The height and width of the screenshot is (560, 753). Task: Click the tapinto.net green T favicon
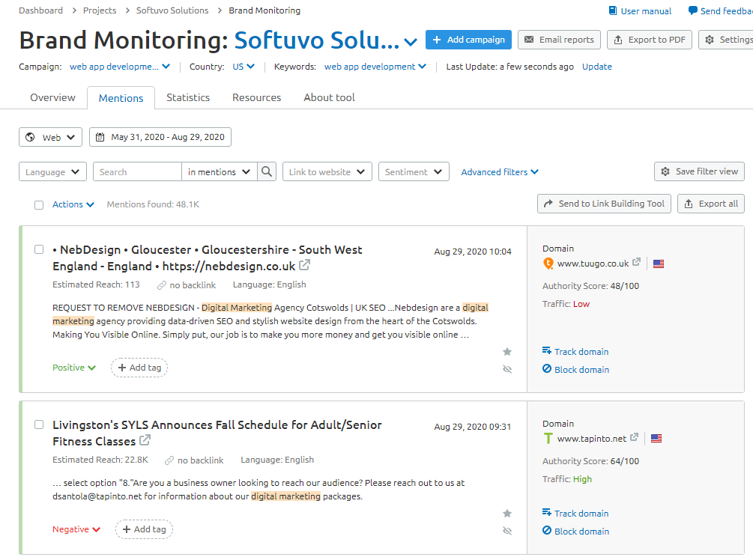548,439
